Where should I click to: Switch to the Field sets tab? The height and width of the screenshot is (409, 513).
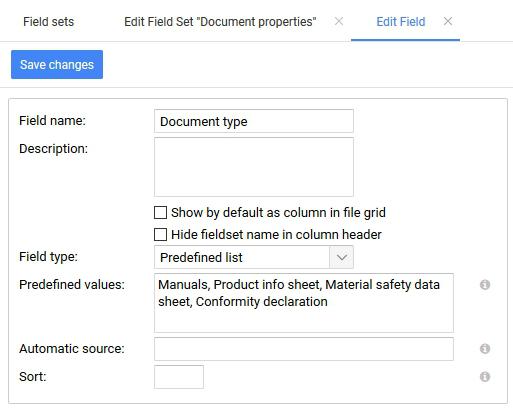click(49, 22)
